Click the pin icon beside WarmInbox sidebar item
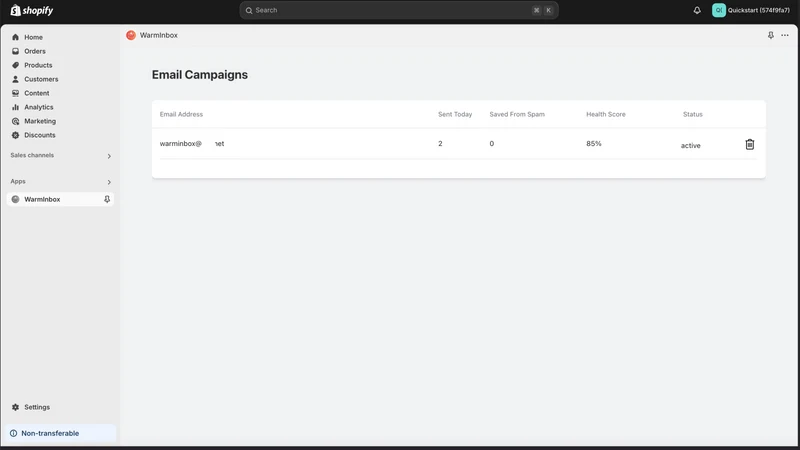Screen dimensions: 800x450 tap(107, 199)
